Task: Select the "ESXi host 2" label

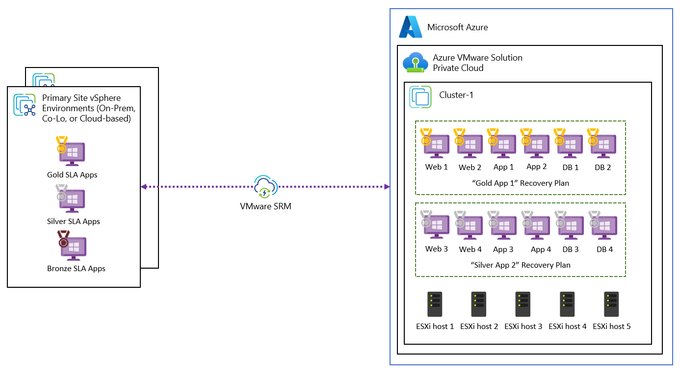Action: [x=479, y=326]
